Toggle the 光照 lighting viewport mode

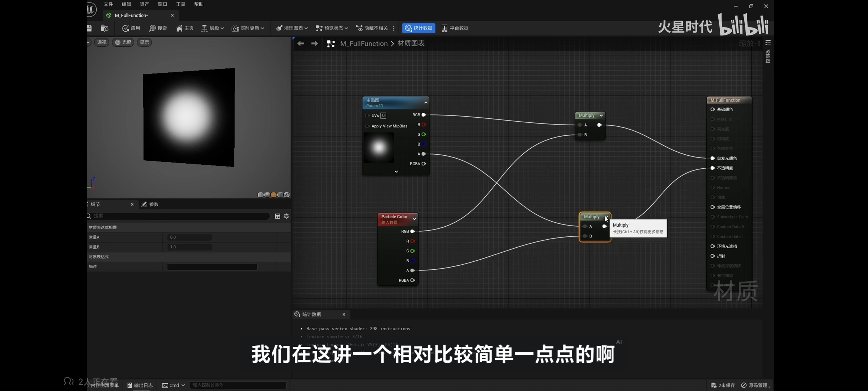(123, 42)
